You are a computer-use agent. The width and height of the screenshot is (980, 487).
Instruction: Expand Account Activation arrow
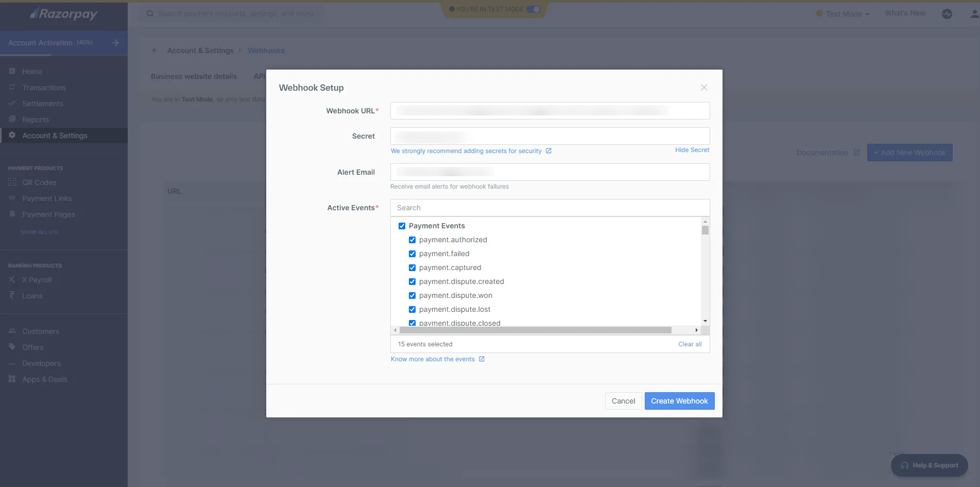115,43
